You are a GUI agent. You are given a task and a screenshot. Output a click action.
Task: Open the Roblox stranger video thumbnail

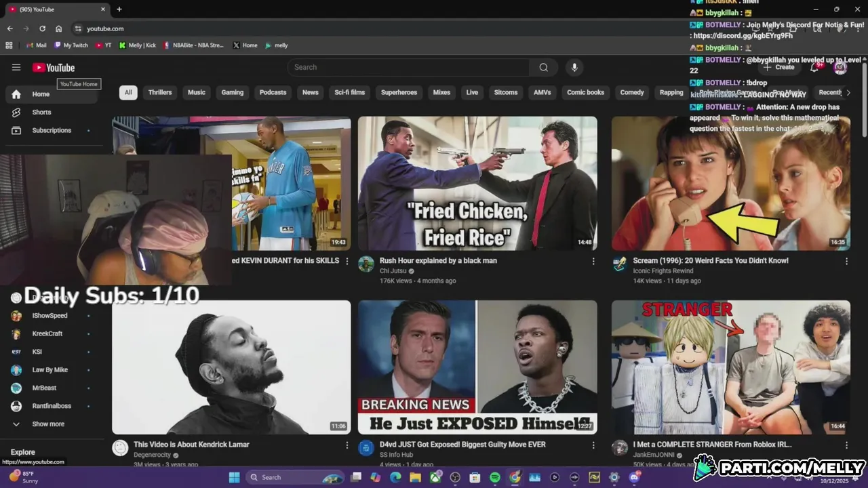click(730, 367)
